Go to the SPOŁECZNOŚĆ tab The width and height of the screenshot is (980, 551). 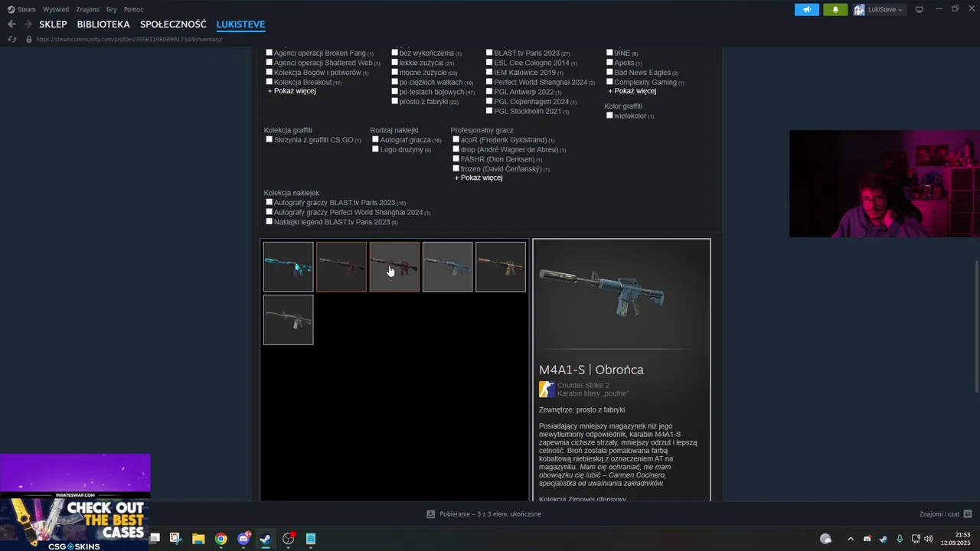tap(173, 24)
